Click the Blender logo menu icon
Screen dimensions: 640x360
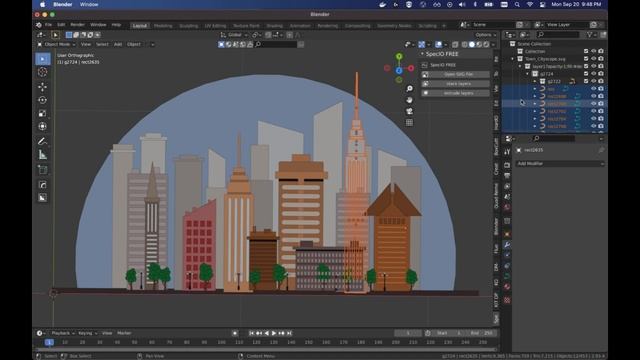click(x=39, y=25)
